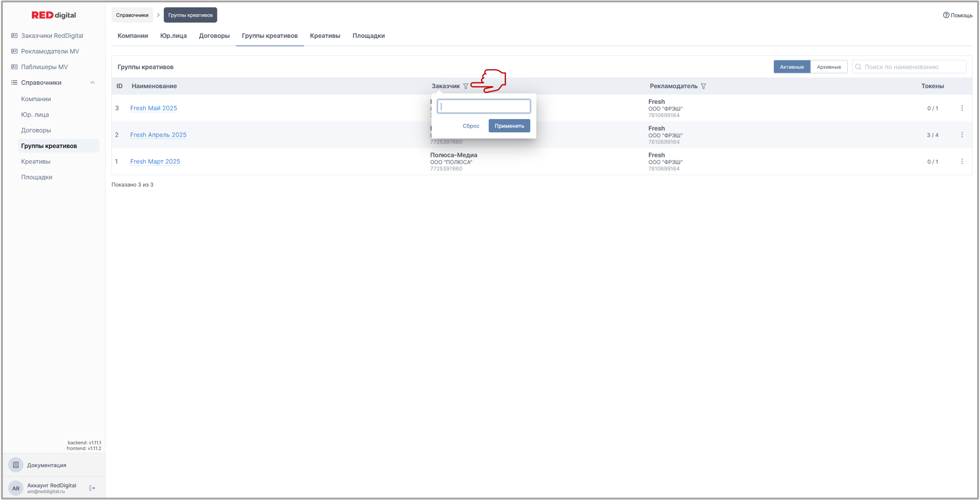Collapse the Справочники sidebar section

(93, 83)
